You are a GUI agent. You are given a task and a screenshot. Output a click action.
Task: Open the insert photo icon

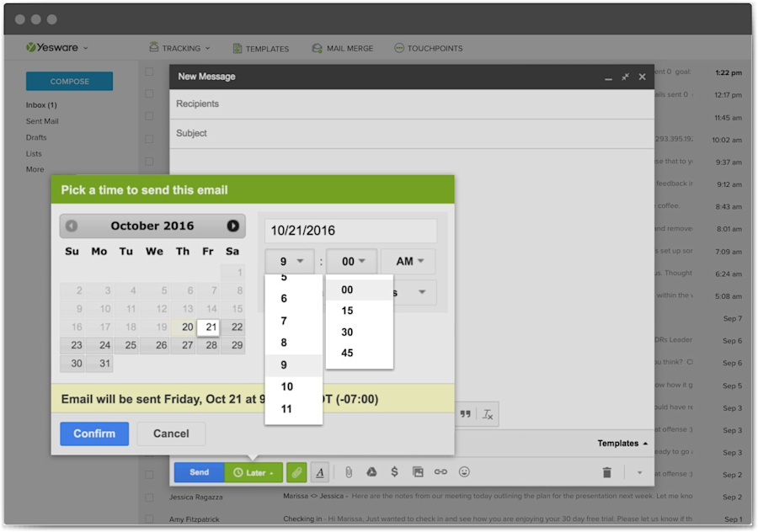pyautogui.click(x=420, y=472)
